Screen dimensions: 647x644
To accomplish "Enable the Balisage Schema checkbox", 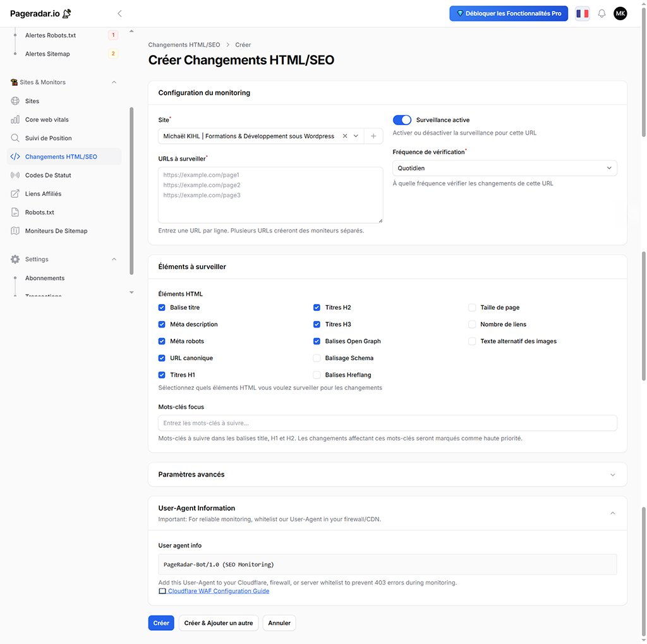I will (x=317, y=358).
